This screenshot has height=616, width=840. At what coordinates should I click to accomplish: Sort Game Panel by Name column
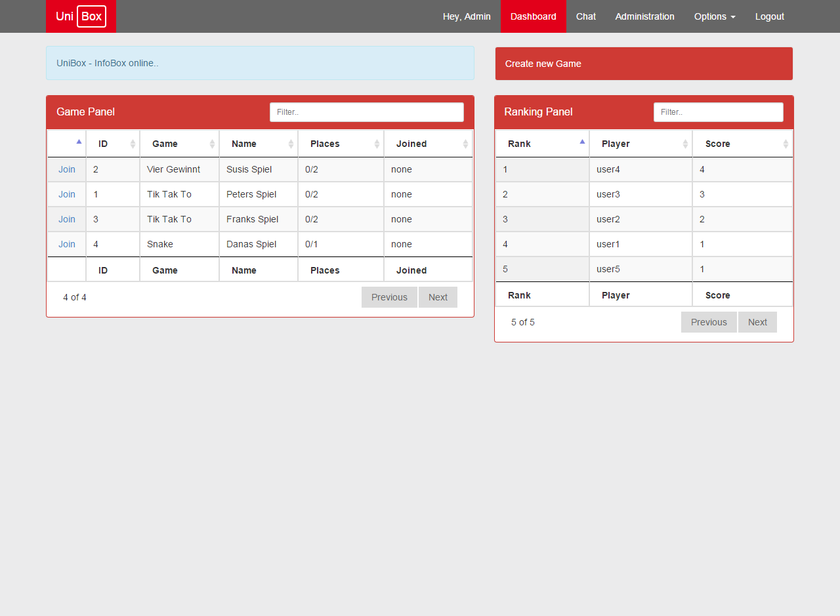[259, 144]
